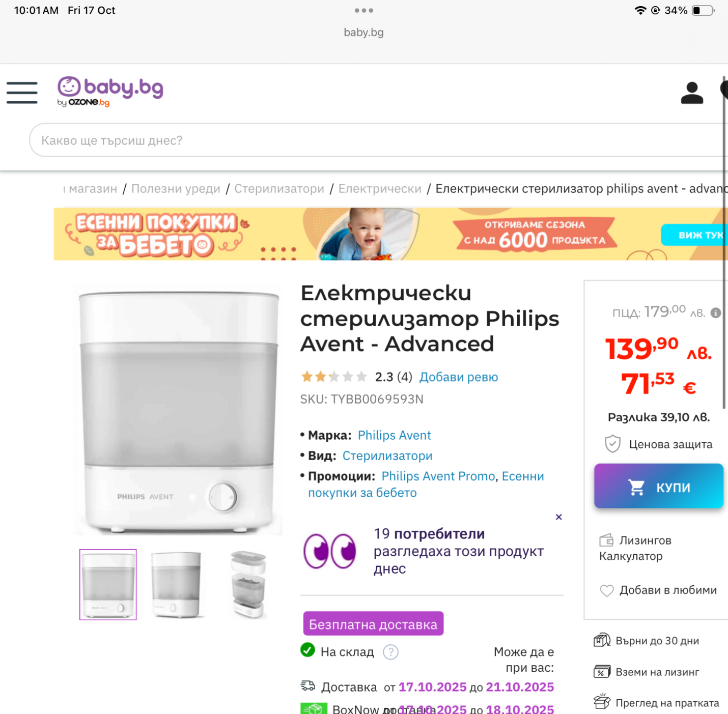This screenshot has width=728, height=714.
Task: View the disassembled sterilizer thumbnail
Action: [x=248, y=585]
